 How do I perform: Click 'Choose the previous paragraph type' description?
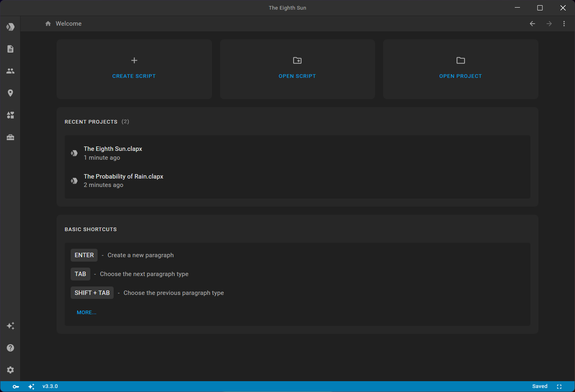(174, 293)
